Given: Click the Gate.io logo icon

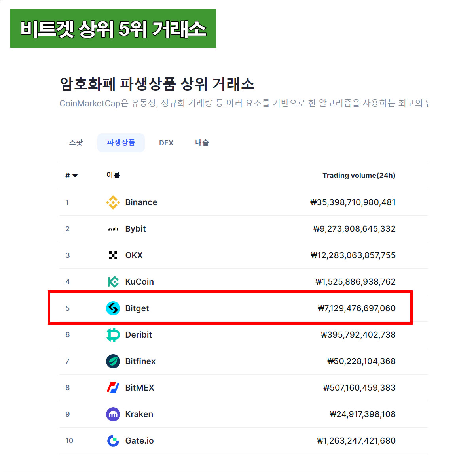Looking at the screenshot, I should [113, 441].
